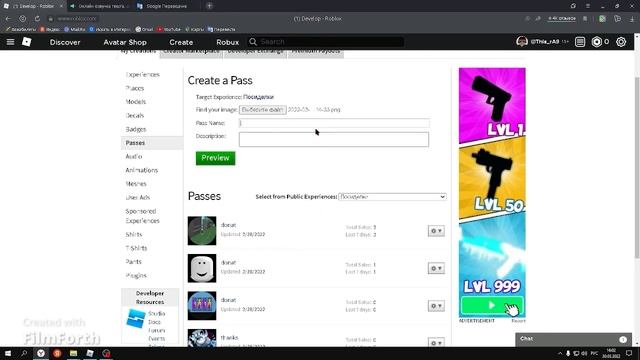The image size is (640, 360).
Task: Open the Create menu item
Action: click(x=181, y=42)
